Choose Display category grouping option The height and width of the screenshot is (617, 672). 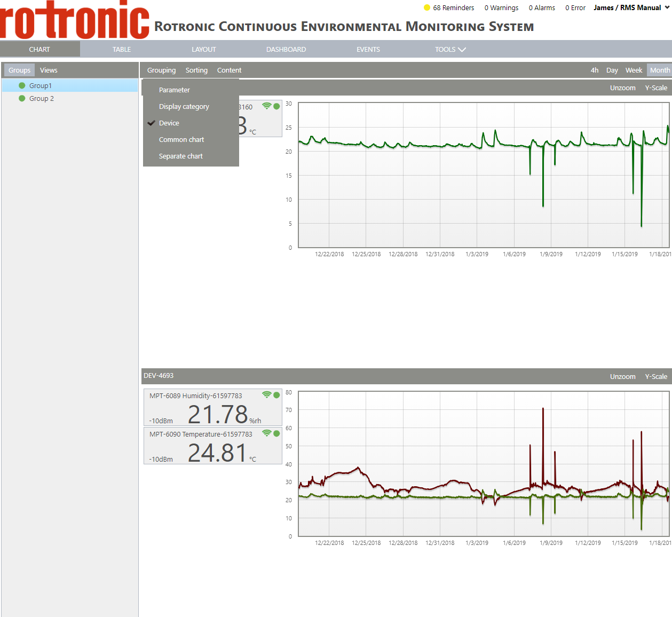tap(191, 106)
